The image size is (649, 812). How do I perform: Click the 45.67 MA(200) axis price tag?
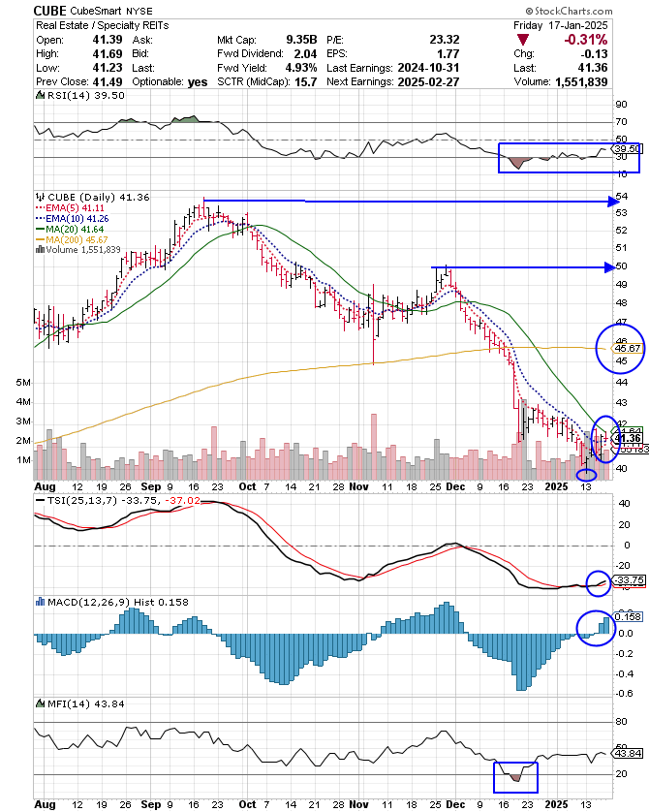coord(628,349)
